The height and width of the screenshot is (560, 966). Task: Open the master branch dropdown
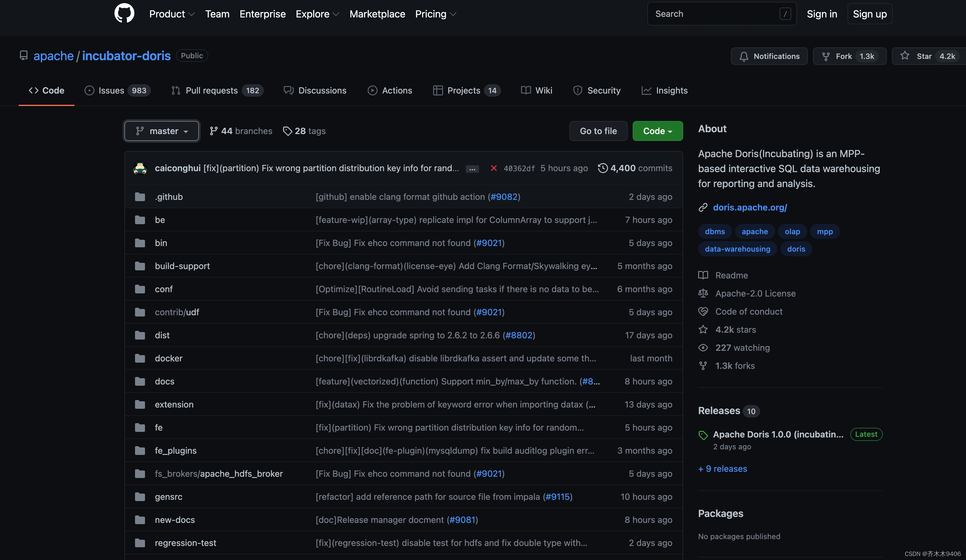tap(162, 131)
